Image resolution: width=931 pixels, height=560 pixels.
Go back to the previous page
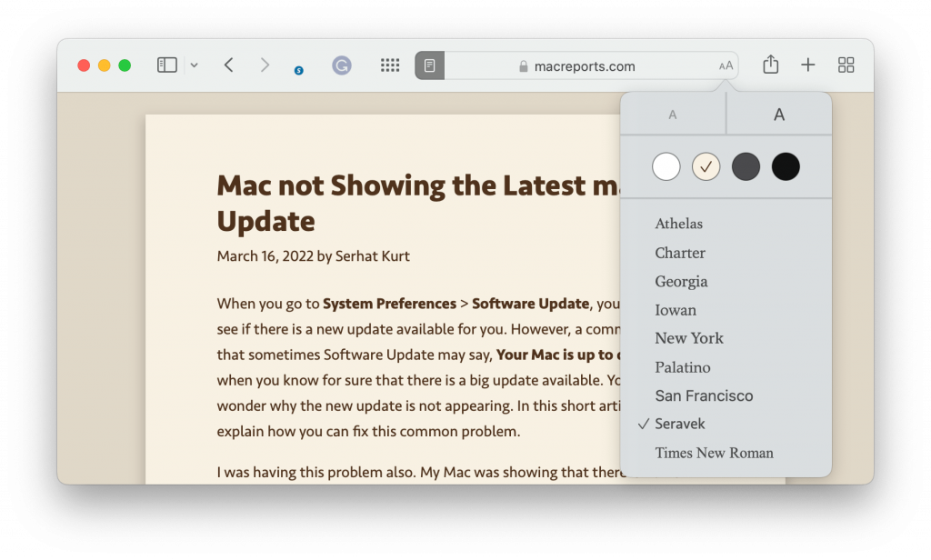pos(229,65)
